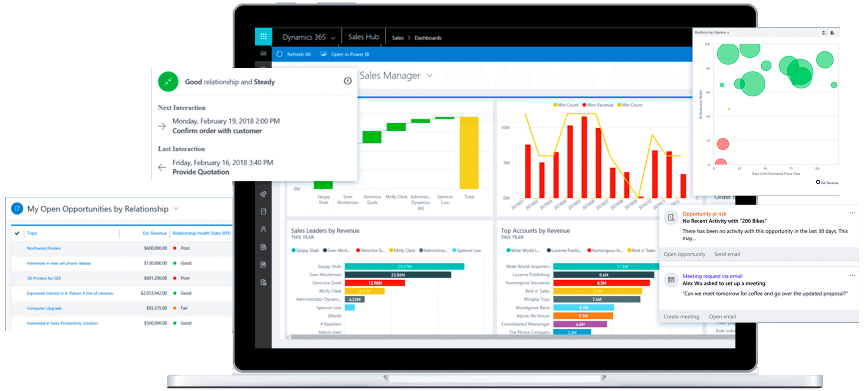Image resolution: width=868 pixels, height=391 pixels.
Task: Click Open opportunity button on risk card
Action: pos(684,254)
